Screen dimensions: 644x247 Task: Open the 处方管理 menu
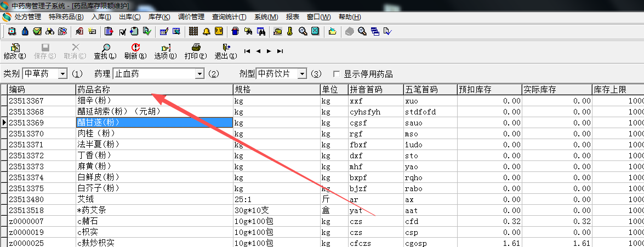[28, 17]
